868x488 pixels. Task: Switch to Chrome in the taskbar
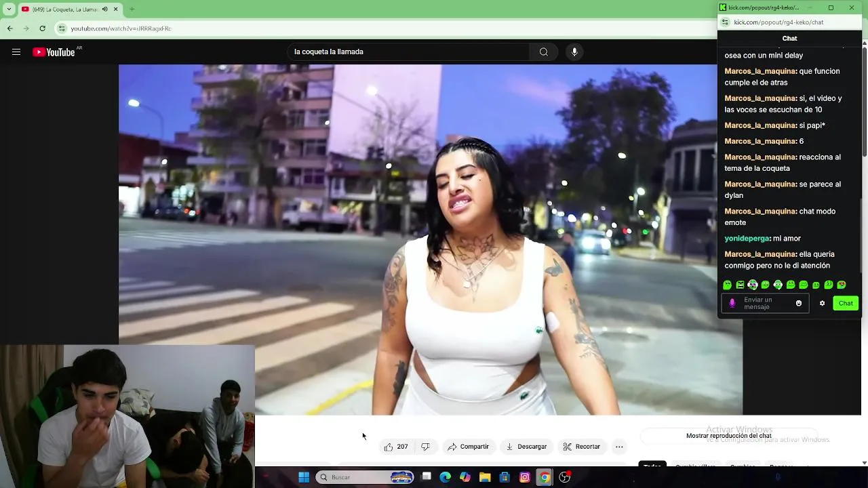545,477
